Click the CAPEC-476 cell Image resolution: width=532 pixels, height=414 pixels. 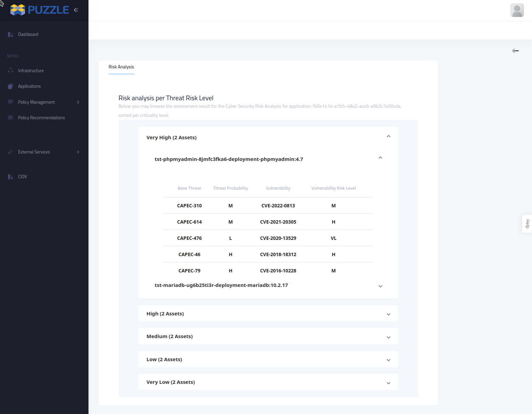pos(189,238)
